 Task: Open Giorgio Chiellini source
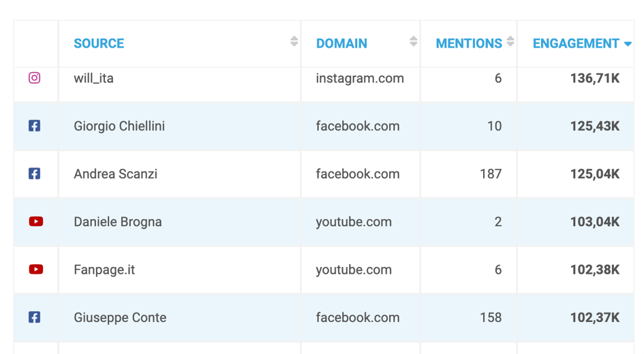click(119, 126)
